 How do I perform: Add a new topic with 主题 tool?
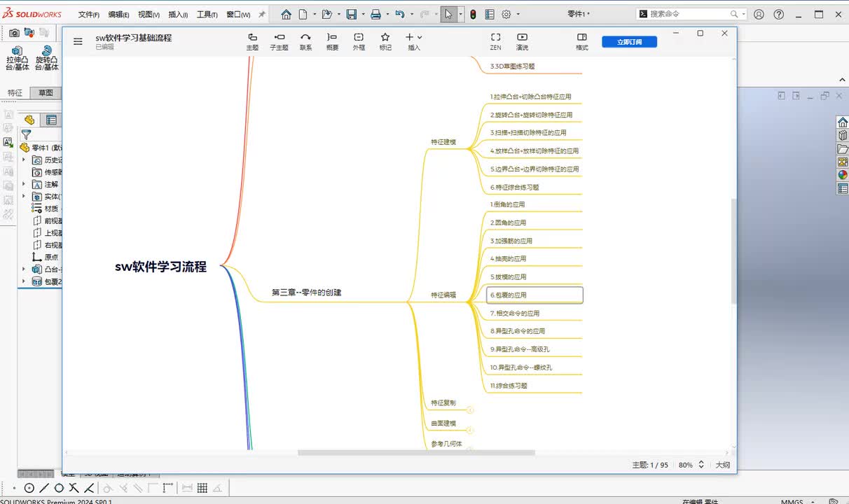coord(252,41)
